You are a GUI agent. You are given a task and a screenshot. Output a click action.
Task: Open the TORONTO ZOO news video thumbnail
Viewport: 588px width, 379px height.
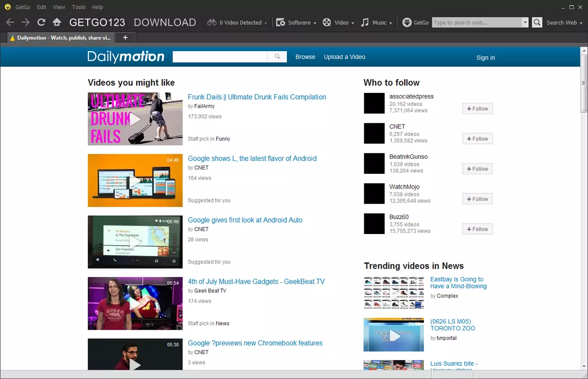(x=394, y=335)
